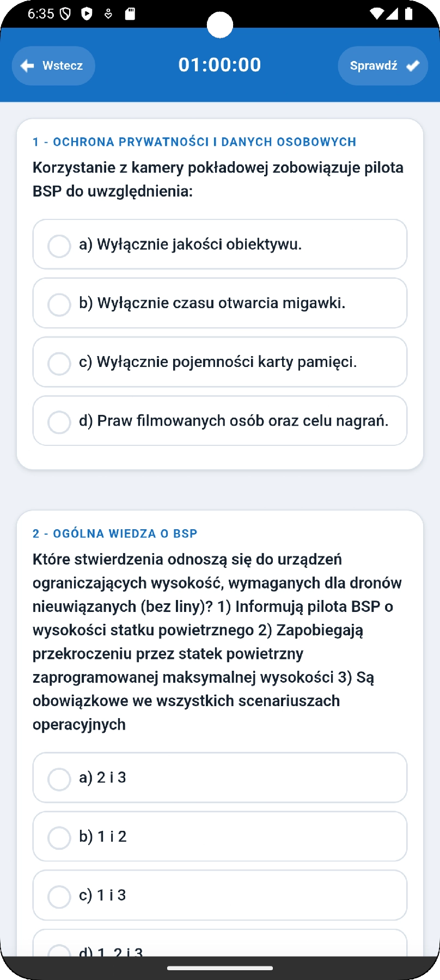This screenshot has width=440, height=980.
Task: Tap the Android navigation home pill
Action: tap(220, 968)
